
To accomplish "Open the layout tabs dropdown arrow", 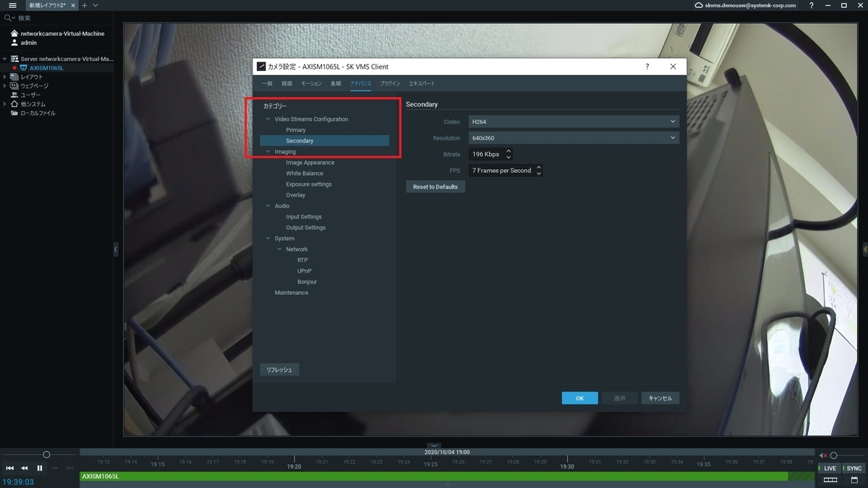I will (95, 5).
